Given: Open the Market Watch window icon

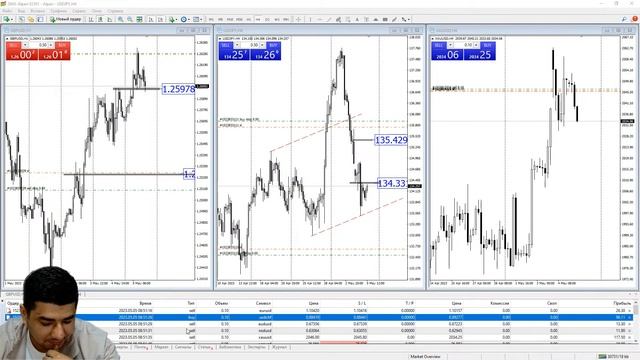Looking at the screenshot, I should [22, 19].
